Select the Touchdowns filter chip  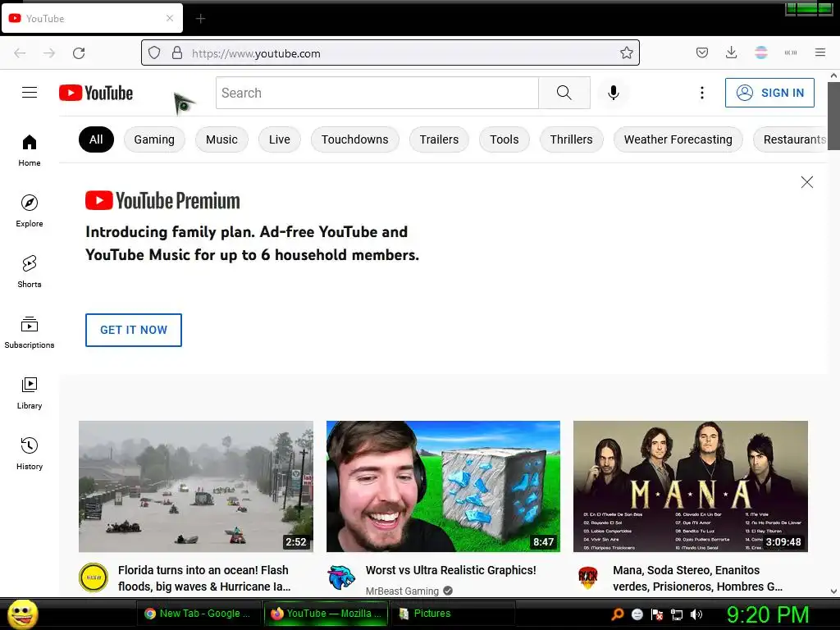[x=354, y=139]
